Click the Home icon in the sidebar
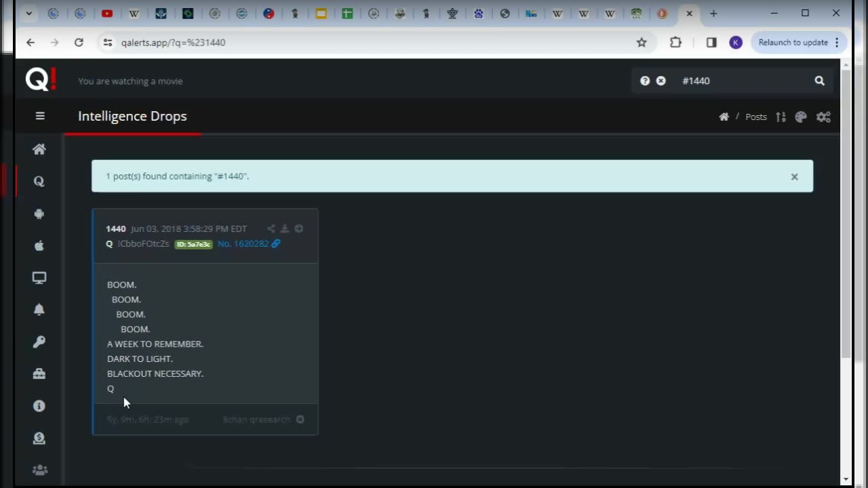 pos(39,149)
